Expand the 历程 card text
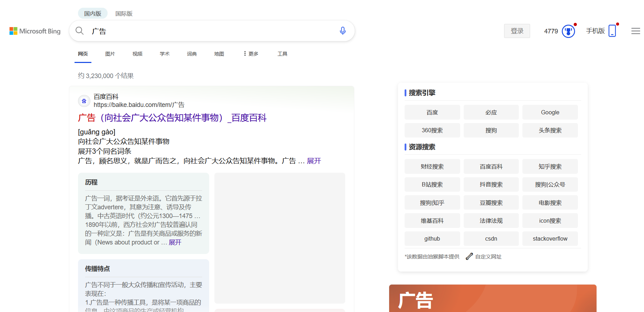644x312 pixels. 175,242
